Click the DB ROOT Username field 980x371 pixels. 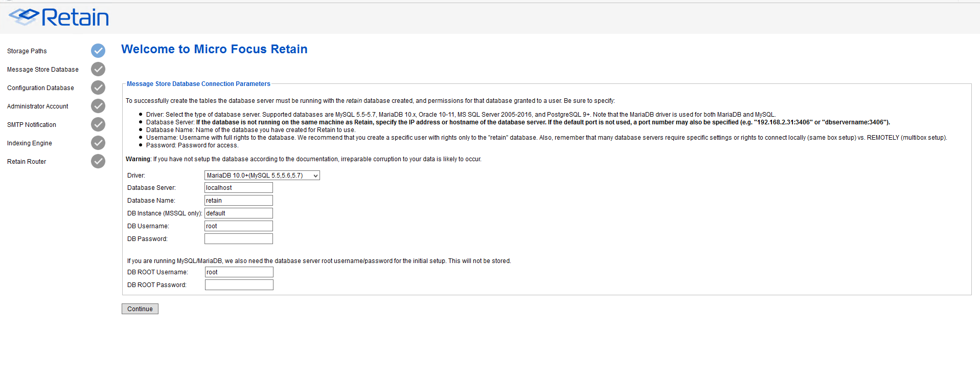[239, 272]
